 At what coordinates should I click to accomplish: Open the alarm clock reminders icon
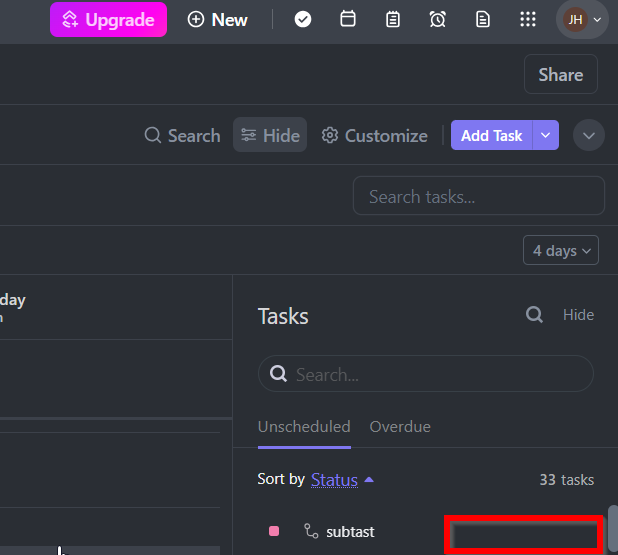coord(437,19)
